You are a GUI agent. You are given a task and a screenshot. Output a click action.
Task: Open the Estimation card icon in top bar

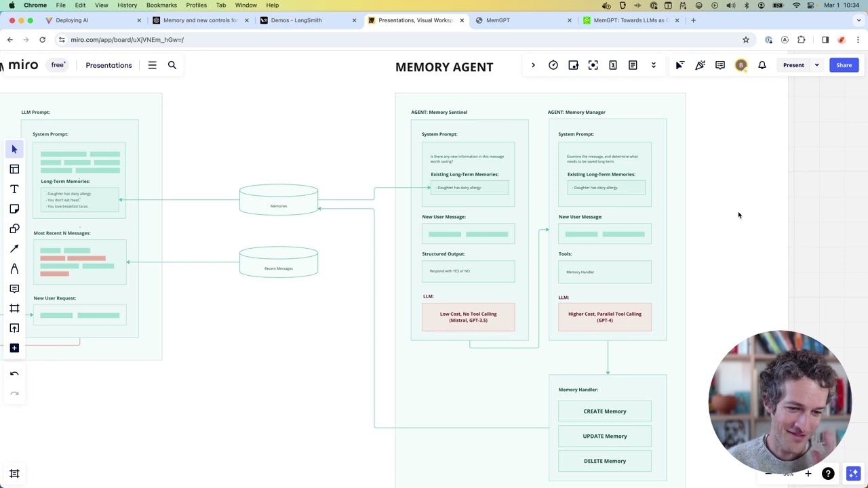613,65
